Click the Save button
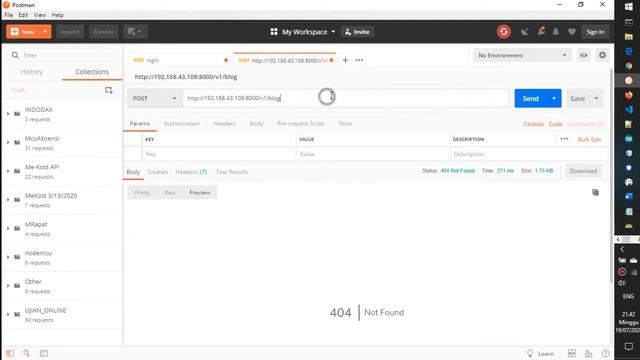 pos(578,99)
